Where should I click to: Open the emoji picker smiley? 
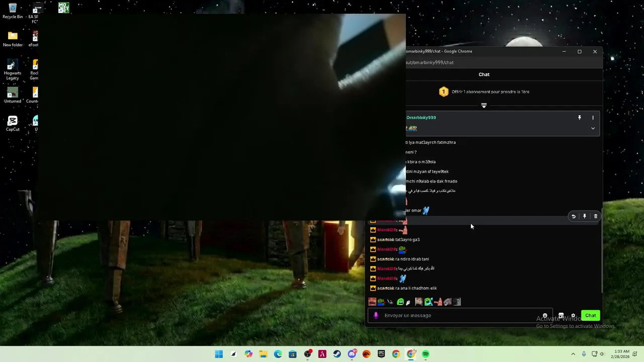[x=545, y=316]
